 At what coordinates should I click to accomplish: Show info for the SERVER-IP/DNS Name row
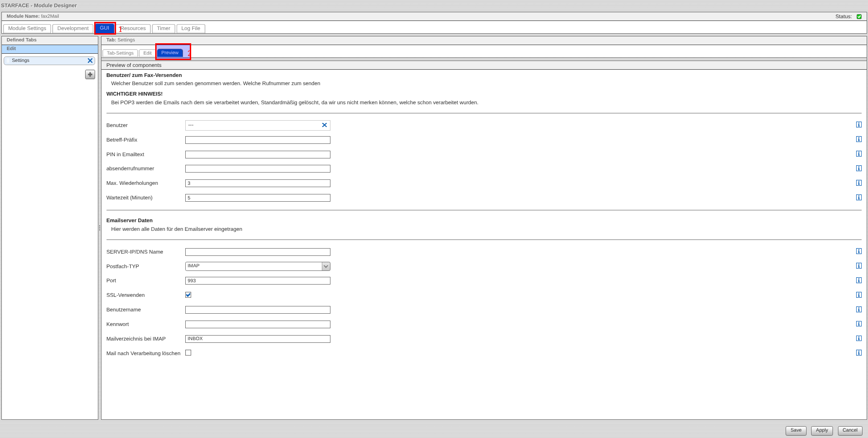point(858,251)
